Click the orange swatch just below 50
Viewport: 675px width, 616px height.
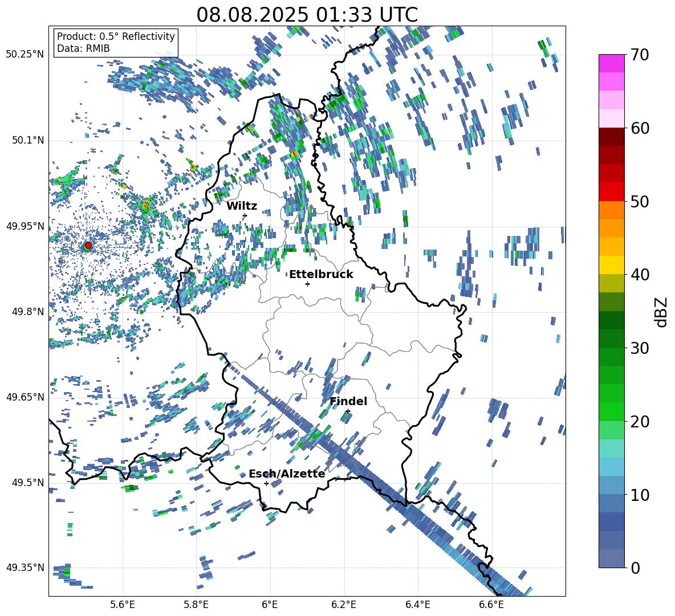(x=611, y=210)
